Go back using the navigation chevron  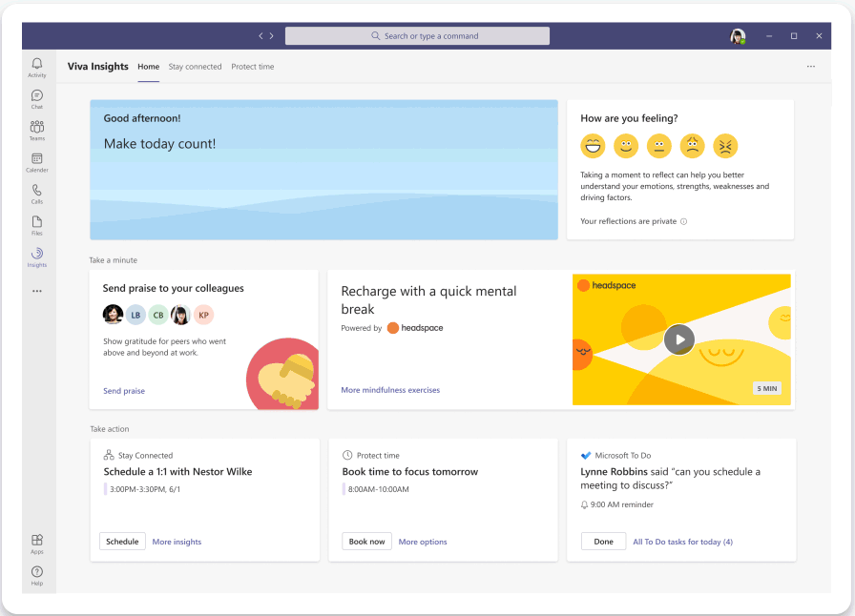[x=261, y=35]
